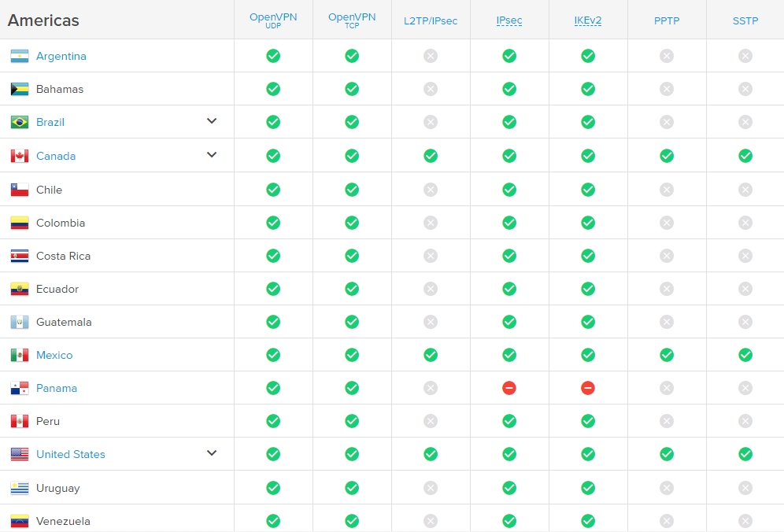Click Panama flag icon
The height and width of the screenshot is (532, 784).
pyautogui.click(x=20, y=388)
